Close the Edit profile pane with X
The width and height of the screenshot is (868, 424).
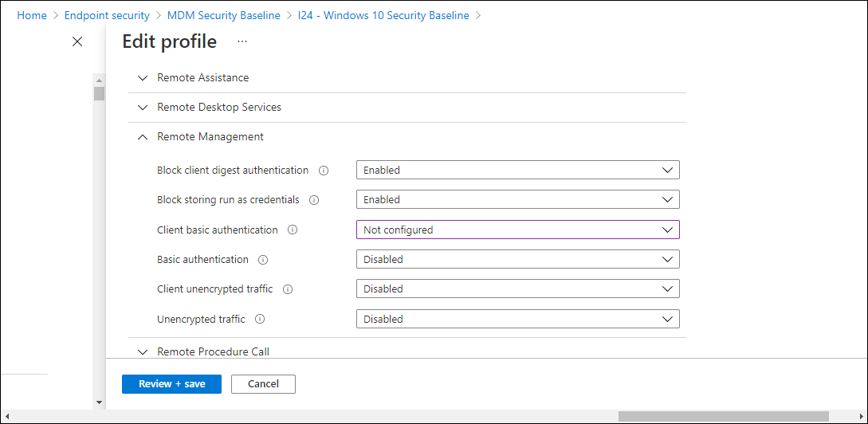(77, 41)
